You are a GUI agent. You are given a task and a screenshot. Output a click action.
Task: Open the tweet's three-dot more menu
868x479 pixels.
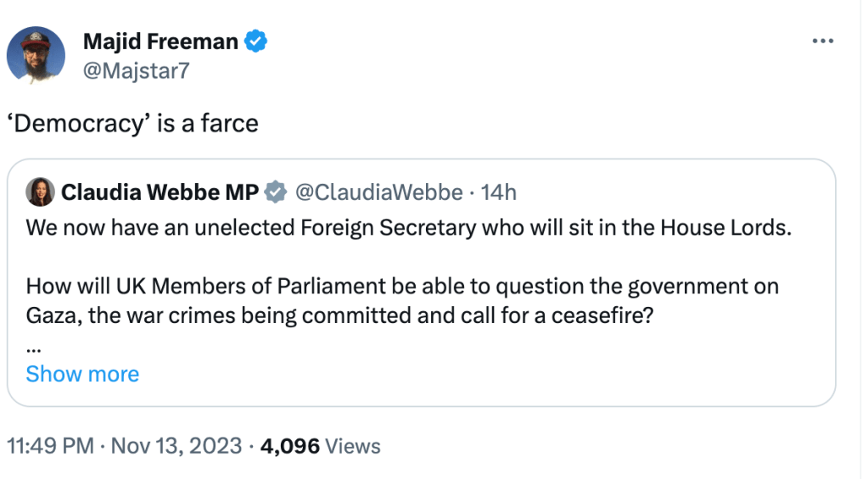click(x=823, y=42)
